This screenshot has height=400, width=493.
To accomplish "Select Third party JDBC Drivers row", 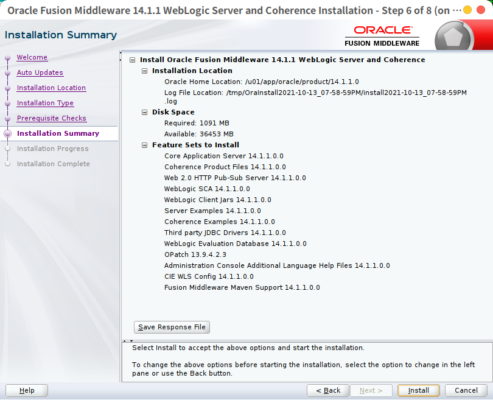I will click(x=225, y=233).
